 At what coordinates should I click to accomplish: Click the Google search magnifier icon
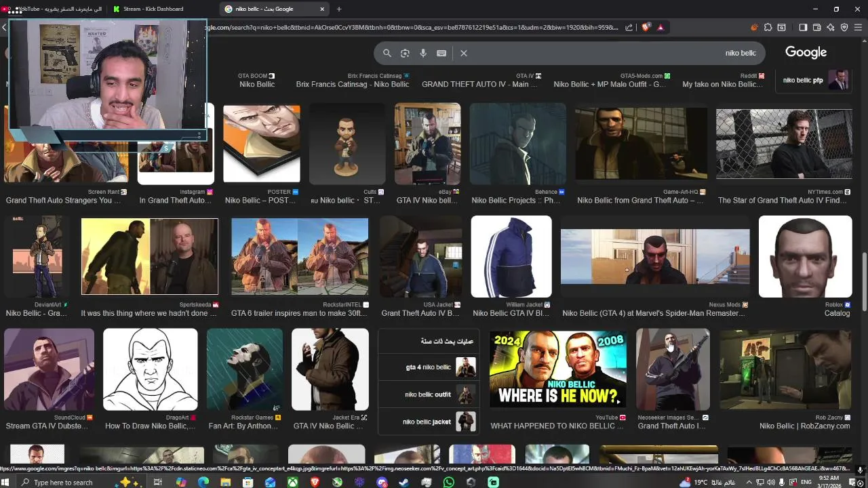click(x=387, y=53)
